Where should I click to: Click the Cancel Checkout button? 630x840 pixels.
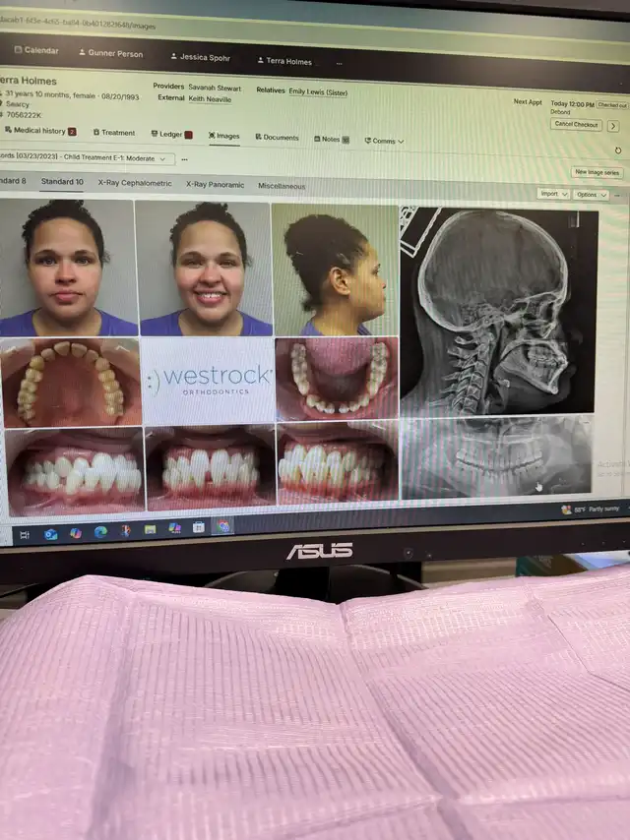point(576,125)
